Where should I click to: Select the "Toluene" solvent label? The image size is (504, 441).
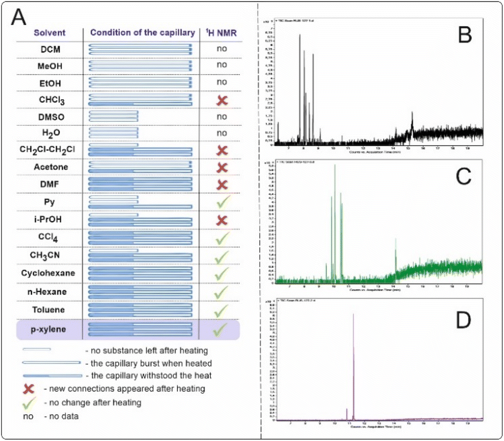pyautogui.click(x=48, y=310)
